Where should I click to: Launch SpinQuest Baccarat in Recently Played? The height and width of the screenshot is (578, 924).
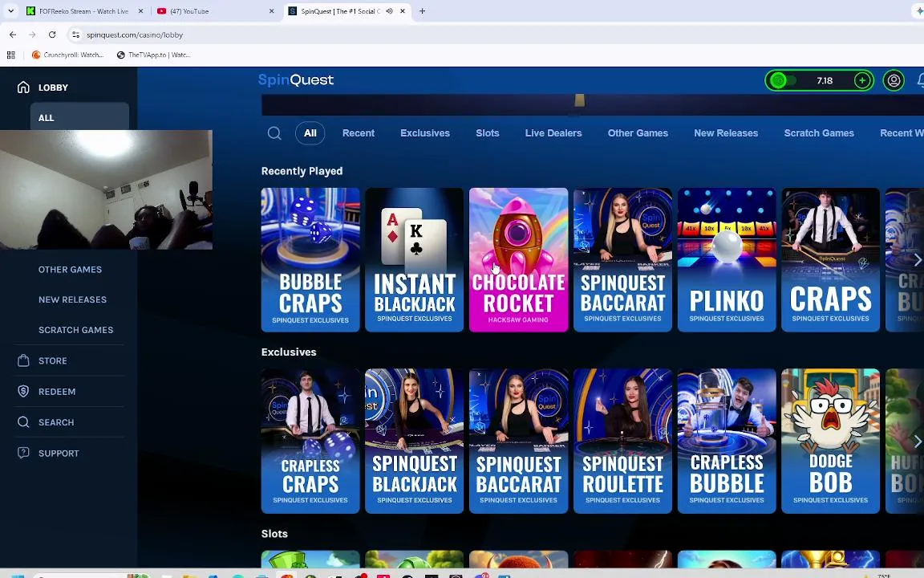click(622, 259)
